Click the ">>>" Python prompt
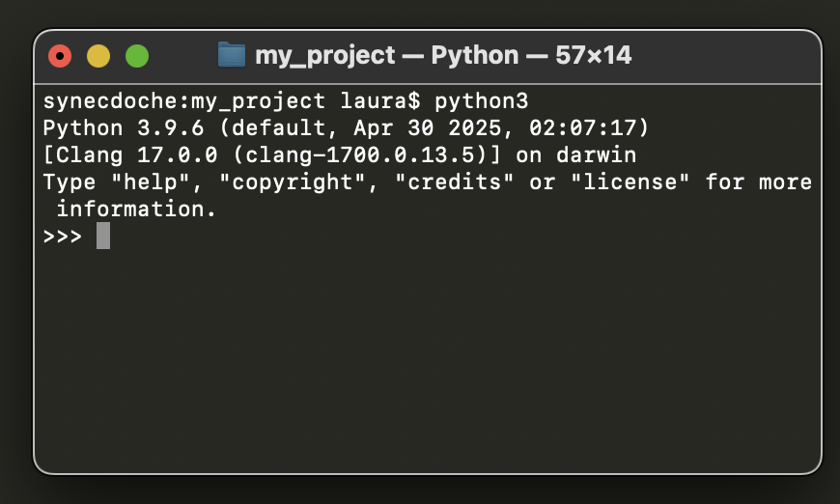The height and width of the screenshot is (504, 840). pyautogui.click(x=63, y=236)
